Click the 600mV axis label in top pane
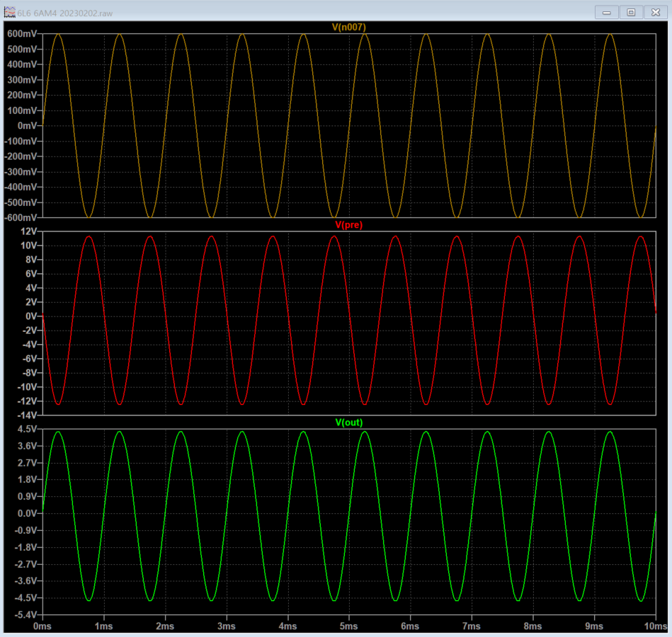This screenshot has width=672, height=637. coord(21,34)
